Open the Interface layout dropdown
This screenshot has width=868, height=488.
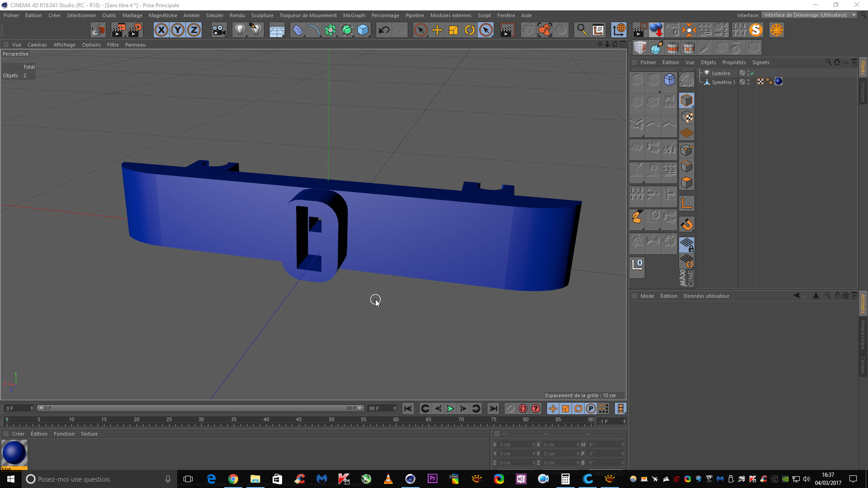pos(809,15)
